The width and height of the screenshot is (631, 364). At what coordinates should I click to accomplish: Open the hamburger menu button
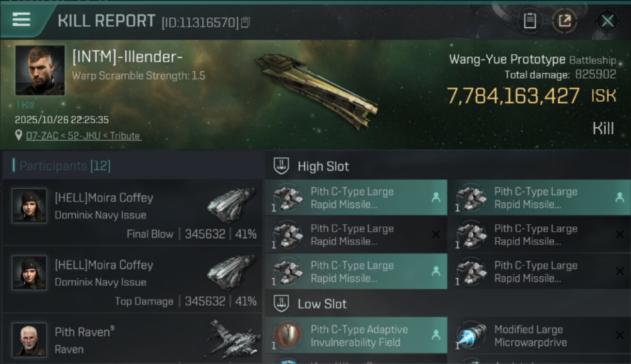21,20
